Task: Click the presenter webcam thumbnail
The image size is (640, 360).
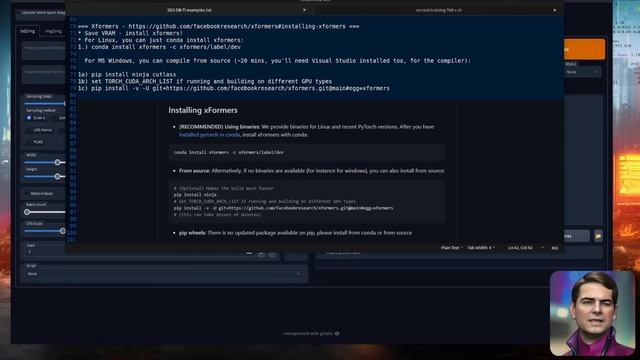Action: click(592, 313)
